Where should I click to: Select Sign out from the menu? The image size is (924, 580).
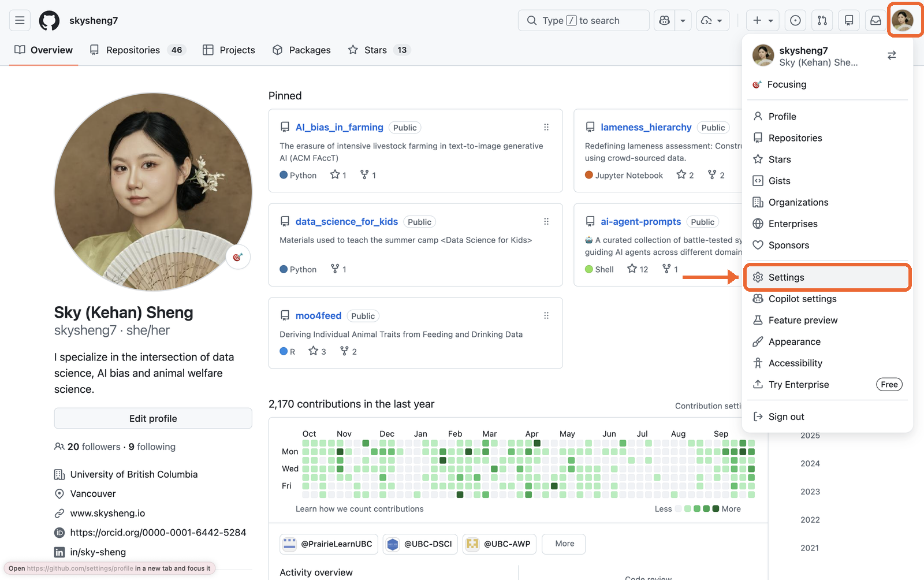coord(828,417)
